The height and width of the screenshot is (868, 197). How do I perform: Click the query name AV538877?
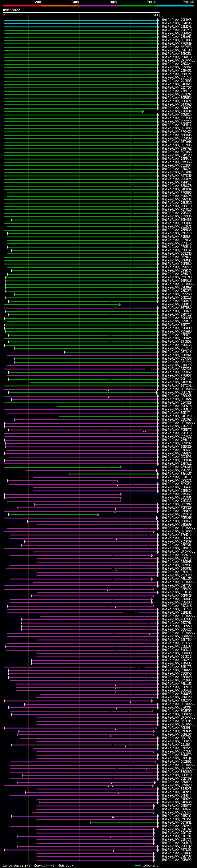point(11,10)
